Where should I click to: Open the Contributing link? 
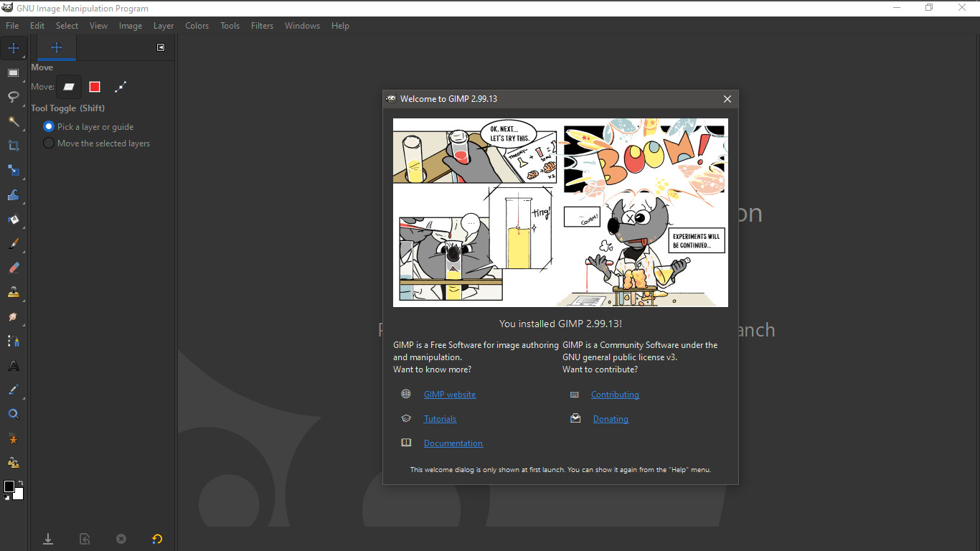click(615, 395)
